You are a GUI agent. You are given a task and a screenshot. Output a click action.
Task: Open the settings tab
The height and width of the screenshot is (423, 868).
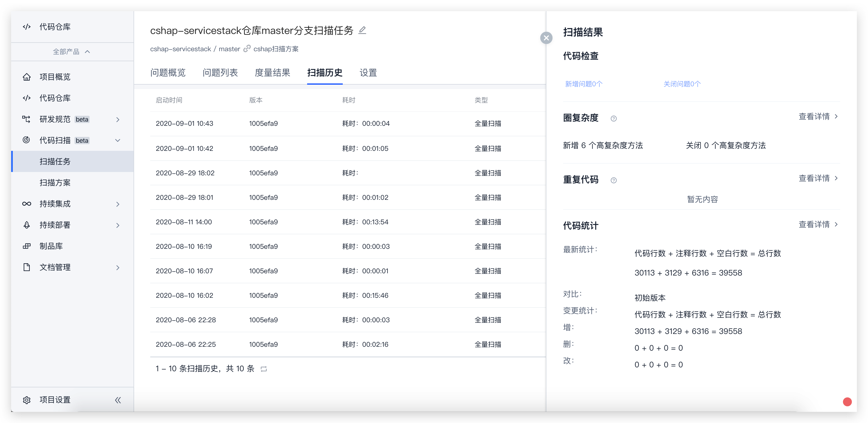pos(368,73)
